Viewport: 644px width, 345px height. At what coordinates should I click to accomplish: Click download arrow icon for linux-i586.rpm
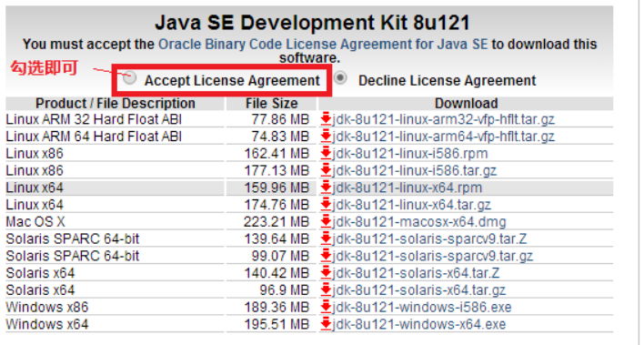tap(327, 153)
